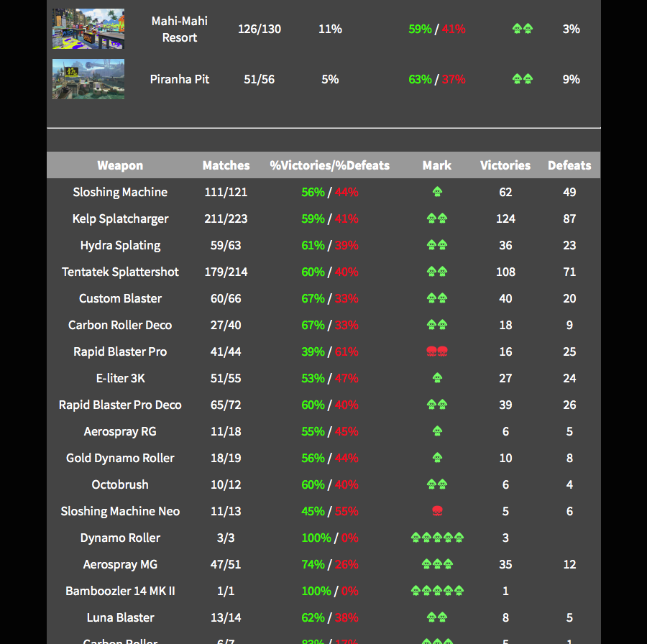Viewport: 647px width, 644px height.
Task: Select the Carbon Roller Deco weapon name
Action: 120,325
